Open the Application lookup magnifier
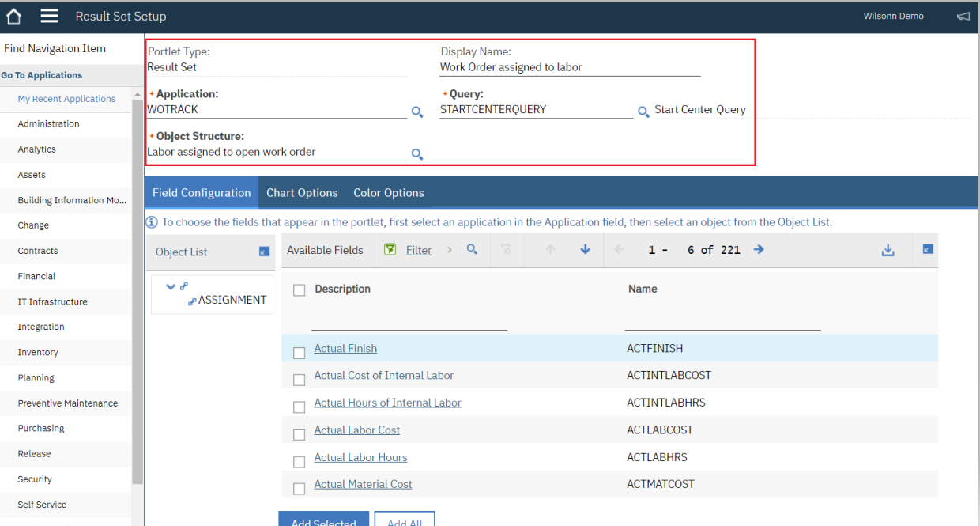Screen dimensions: 980x526 pyautogui.click(x=416, y=112)
